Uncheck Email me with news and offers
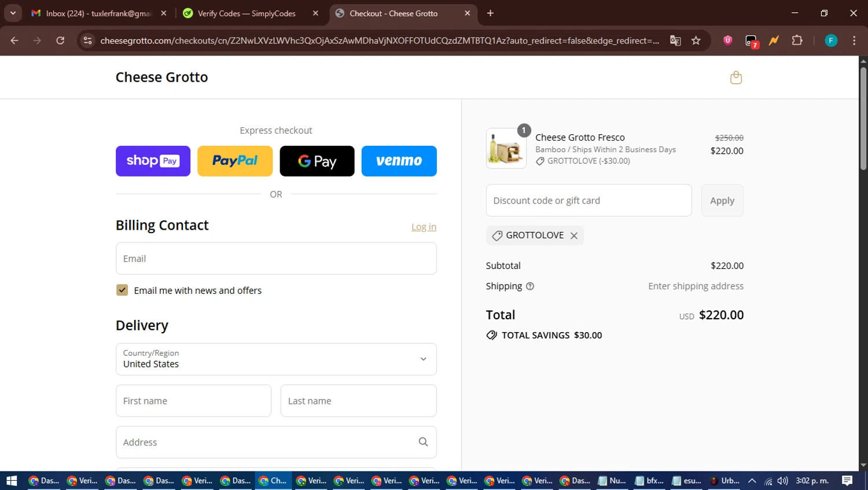Viewport: 868px width, 490px height. tap(122, 290)
